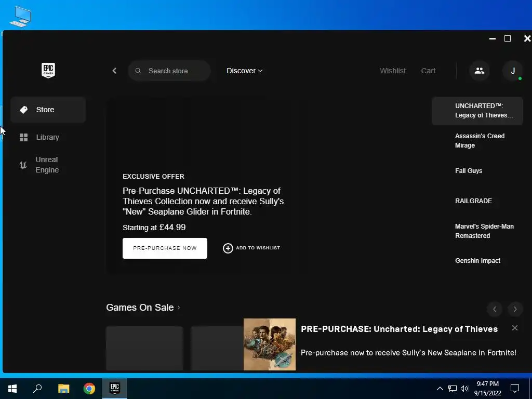Click the Library grid icon

24,137
